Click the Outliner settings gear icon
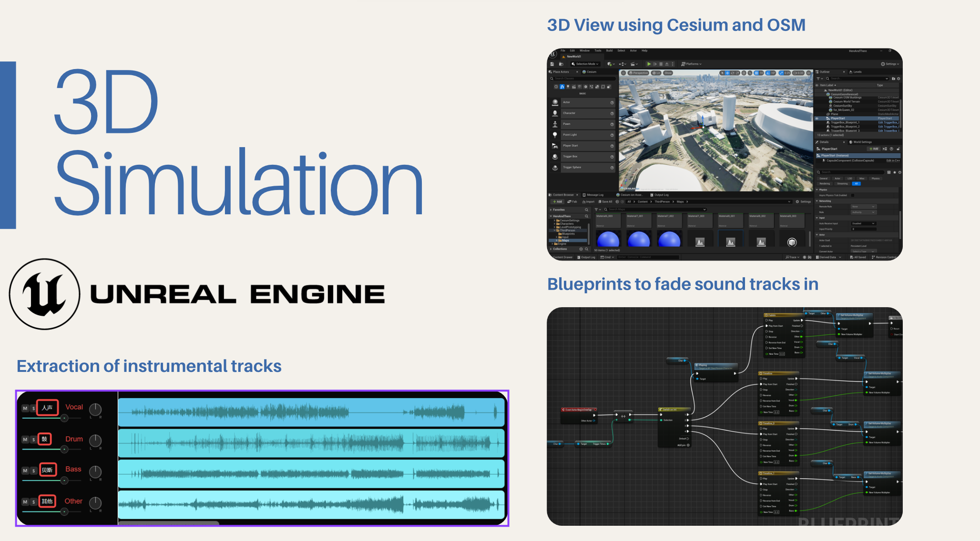980x541 pixels. click(x=898, y=79)
